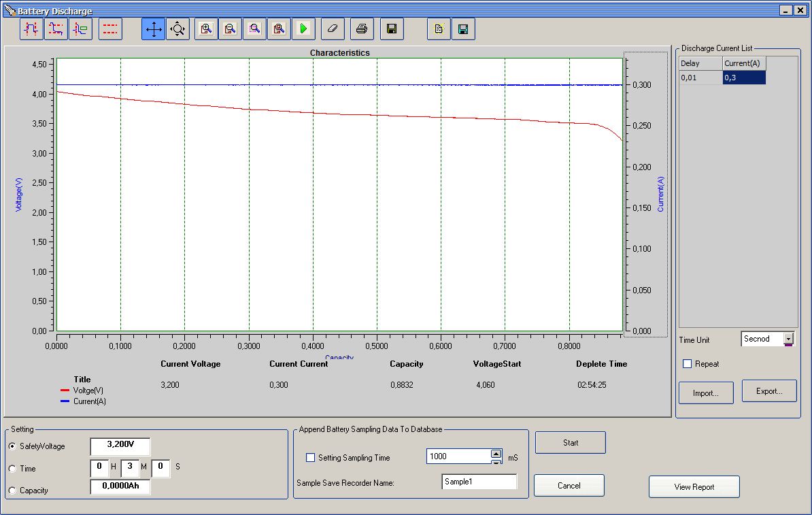Select the Time radio button
Image resolution: width=812 pixels, height=515 pixels.
12,468
